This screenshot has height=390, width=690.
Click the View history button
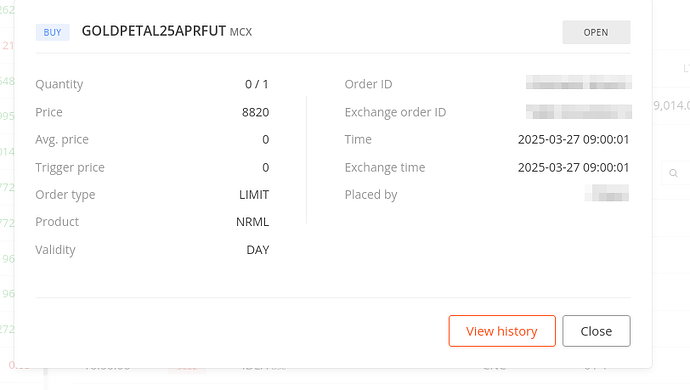pyautogui.click(x=502, y=331)
